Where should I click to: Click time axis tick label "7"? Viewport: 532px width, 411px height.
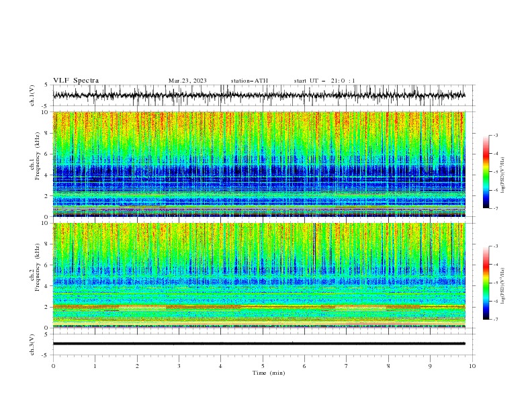point(347,366)
